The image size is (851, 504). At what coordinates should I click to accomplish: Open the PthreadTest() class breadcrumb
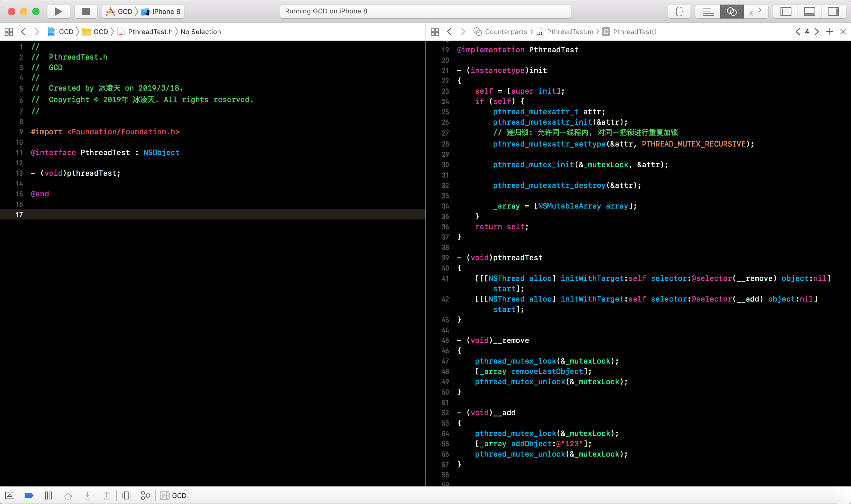pyautogui.click(x=629, y=32)
